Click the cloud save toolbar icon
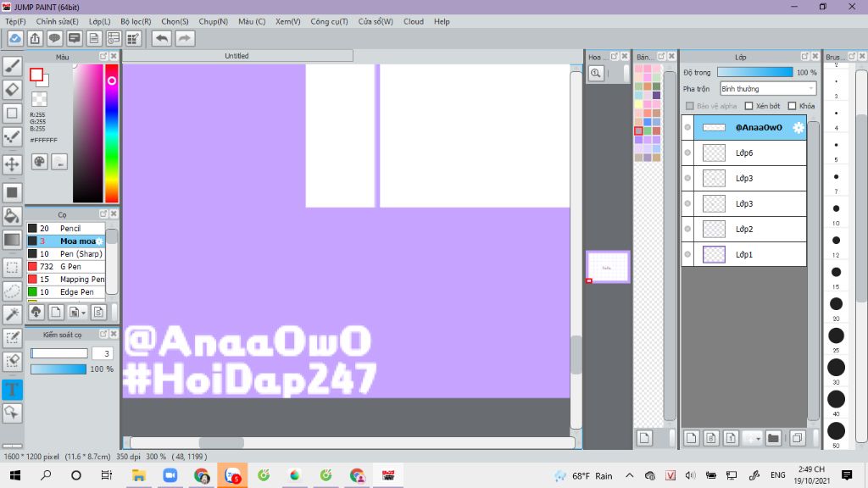The width and height of the screenshot is (868, 488). point(15,38)
